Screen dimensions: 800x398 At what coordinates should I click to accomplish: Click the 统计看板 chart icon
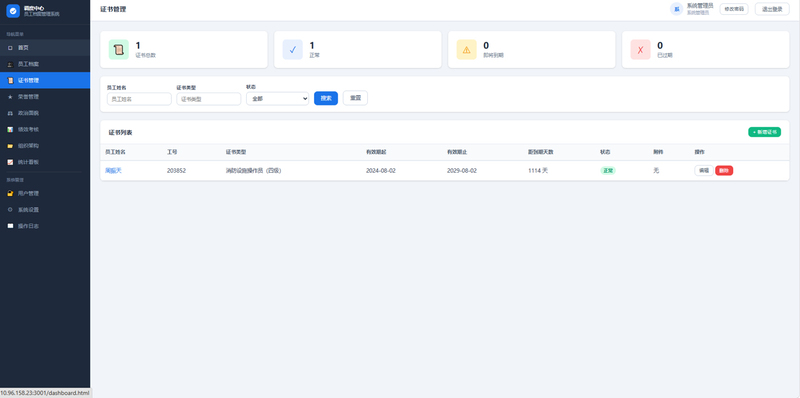(x=10, y=162)
